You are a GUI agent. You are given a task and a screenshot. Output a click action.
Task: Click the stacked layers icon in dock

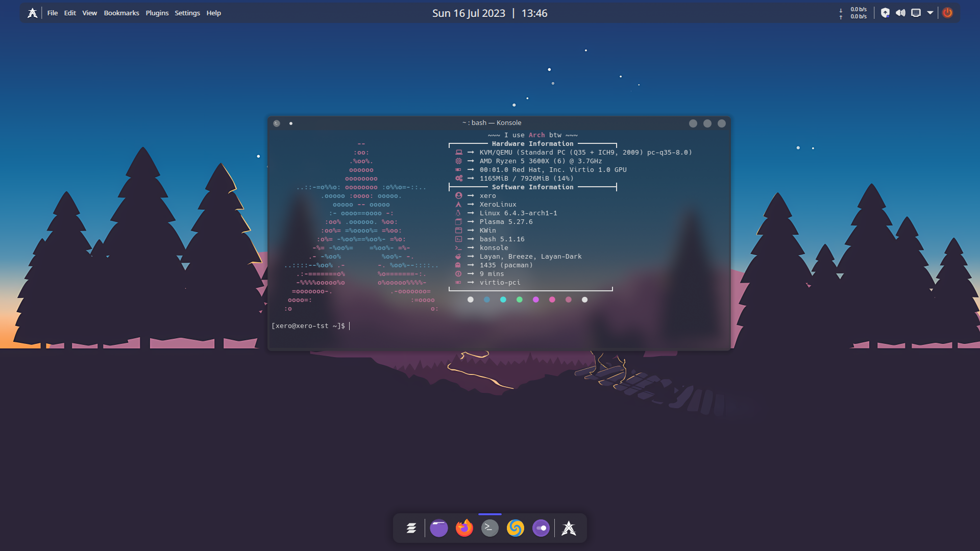click(411, 528)
